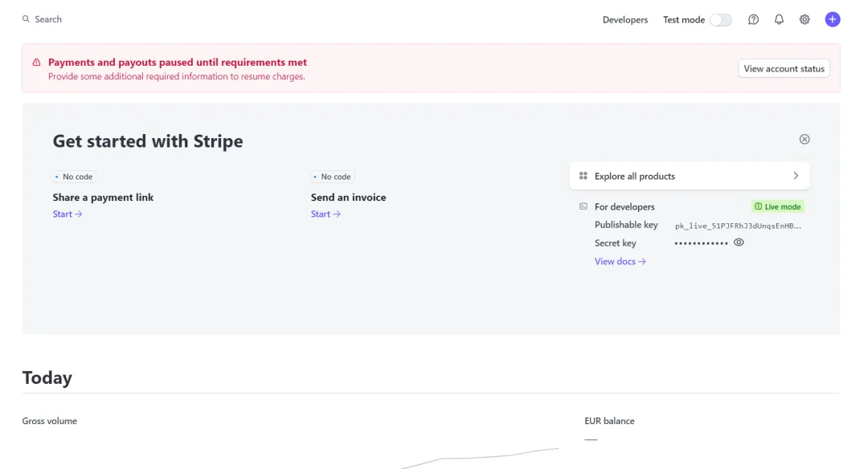Screen dimensions: 868x469
Task: Open the View docs link
Action: (620, 262)
